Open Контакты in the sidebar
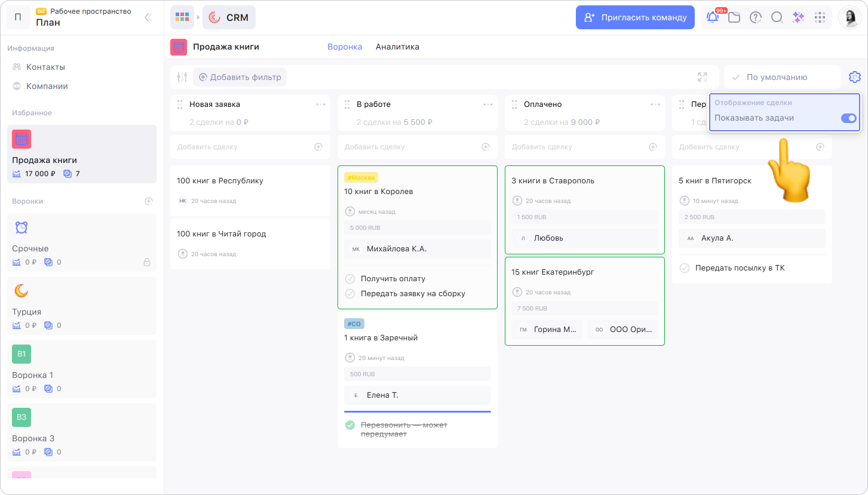Screen dimensions: 868x495 point(45,67)
